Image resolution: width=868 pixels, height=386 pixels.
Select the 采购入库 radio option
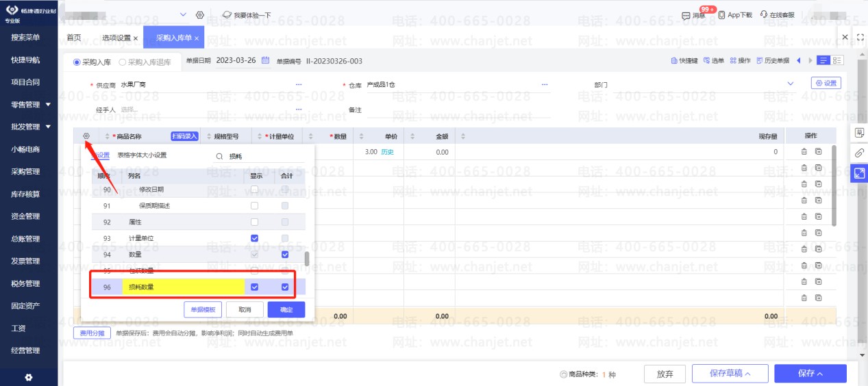tap(77, 62)
